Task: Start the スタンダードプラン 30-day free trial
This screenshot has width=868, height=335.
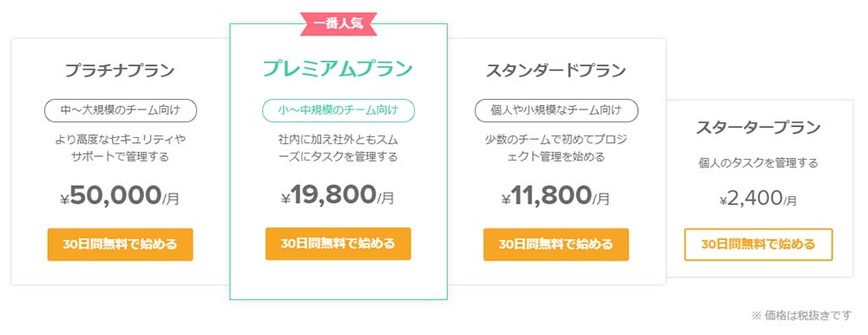Action: click(x=556, y=244)
